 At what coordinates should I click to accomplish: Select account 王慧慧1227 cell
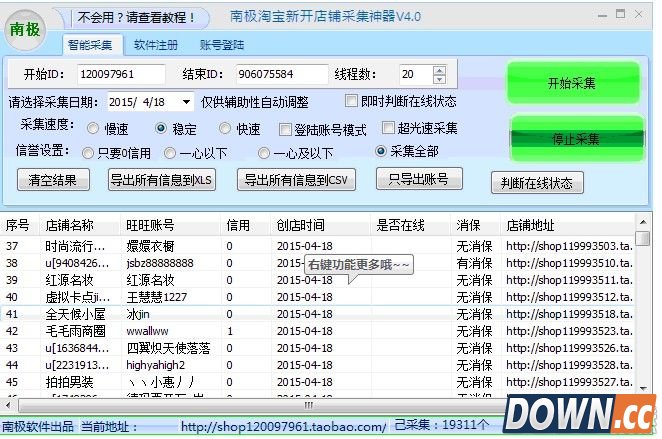pyautogui.click(x=157, y=297)
